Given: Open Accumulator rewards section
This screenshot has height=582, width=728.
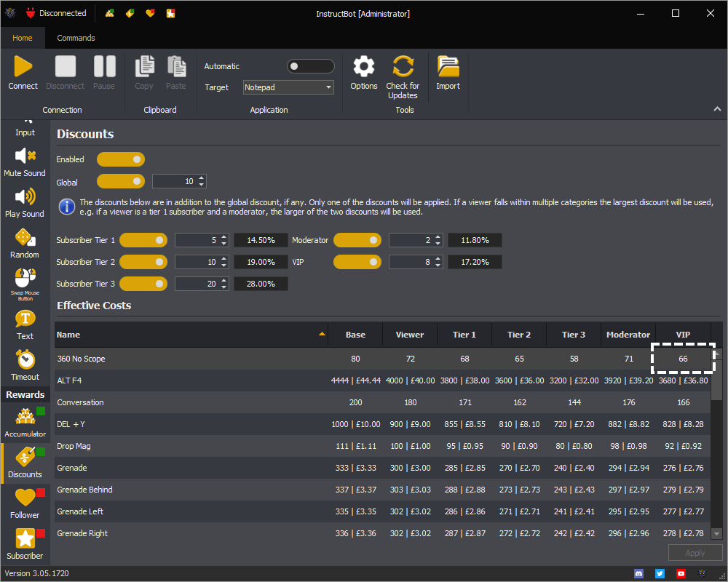Looking at the screenshot, I should coord(25,423).
